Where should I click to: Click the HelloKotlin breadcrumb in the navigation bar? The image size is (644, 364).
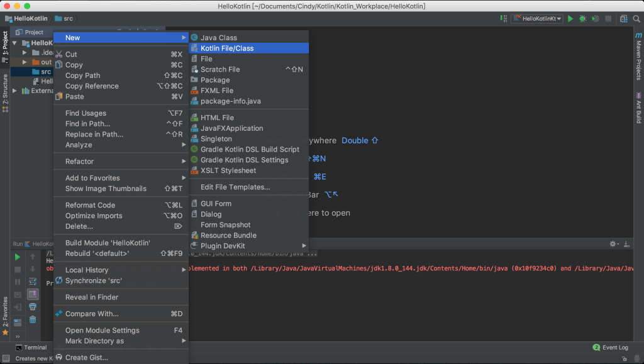pos(26,18)
